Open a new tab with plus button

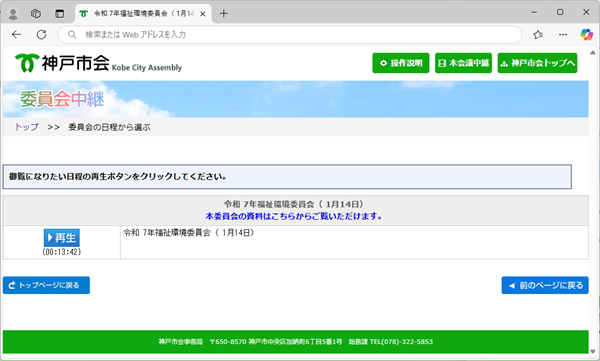(224, 14)
